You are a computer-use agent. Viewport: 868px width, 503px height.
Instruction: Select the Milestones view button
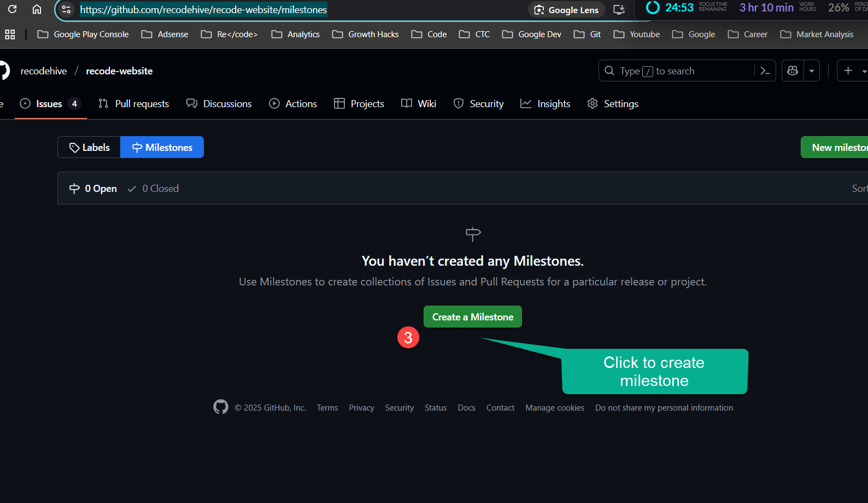coord(162,147)
